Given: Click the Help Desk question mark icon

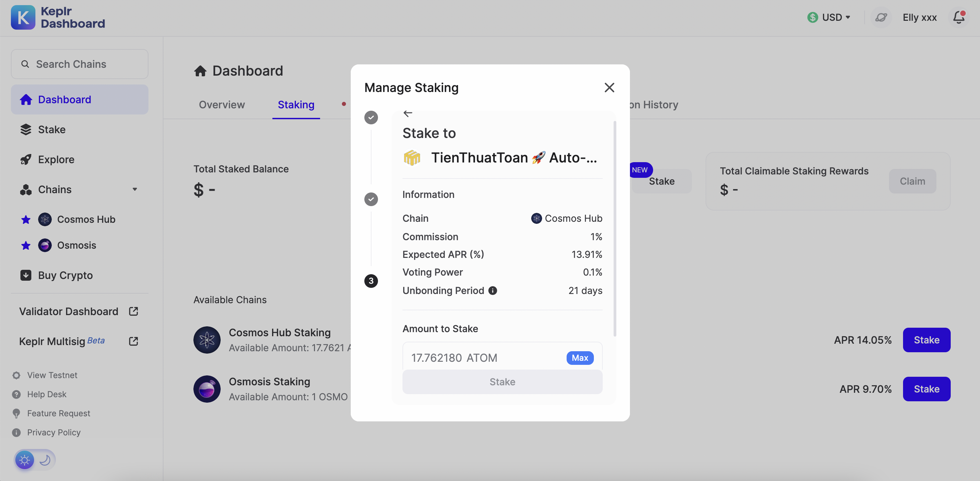Looking at the screenshot, I should [16, 394].
